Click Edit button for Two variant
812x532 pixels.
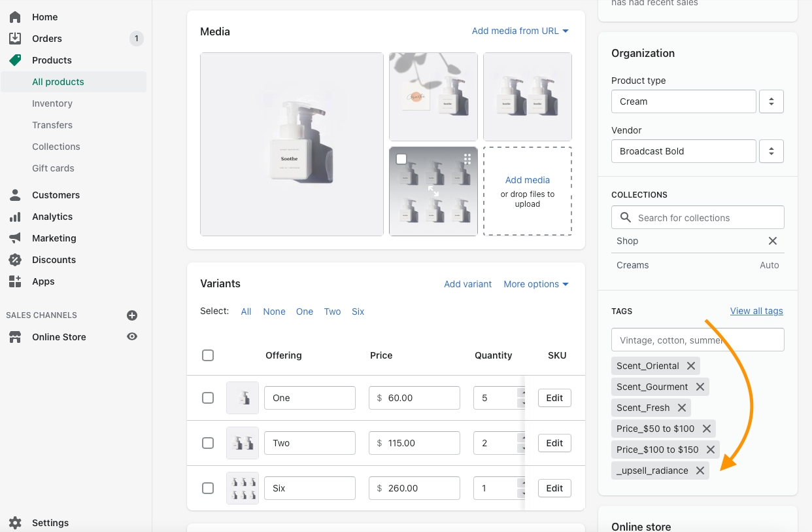[554, 443]
